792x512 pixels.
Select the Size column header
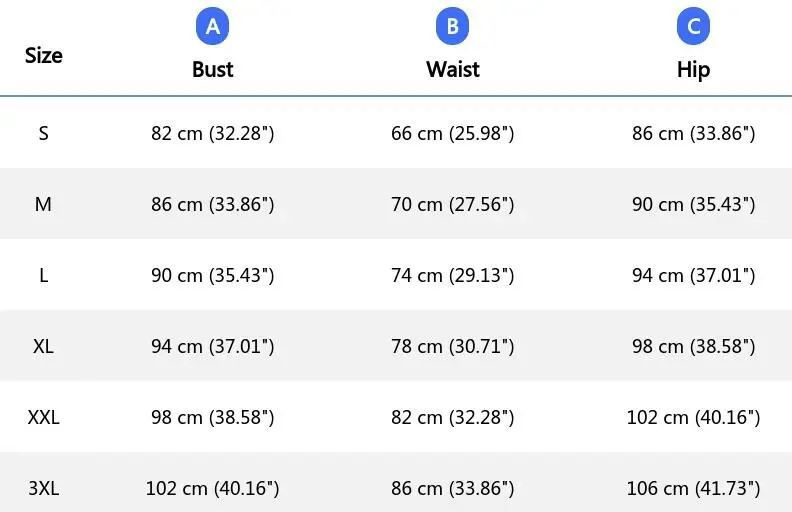pyautogui.click(x=43, y=55)
